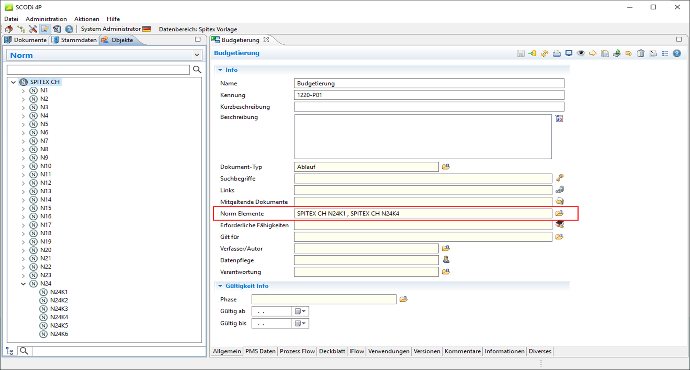Open the Hilfe menu

point(113,19)
